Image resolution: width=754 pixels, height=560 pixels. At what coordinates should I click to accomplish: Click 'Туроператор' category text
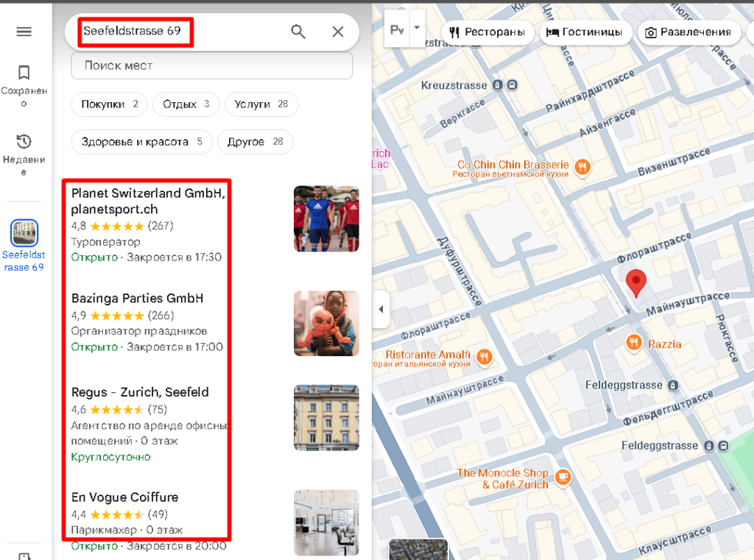pos(106,242)
